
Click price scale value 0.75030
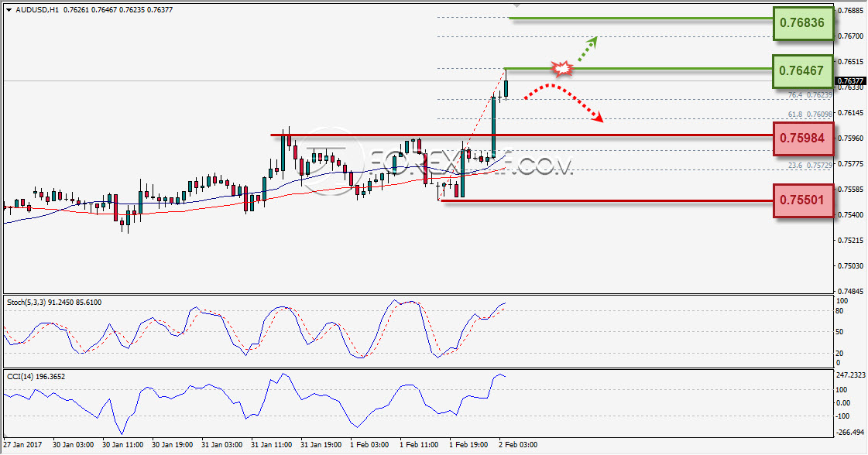click(x=851, y=265)
